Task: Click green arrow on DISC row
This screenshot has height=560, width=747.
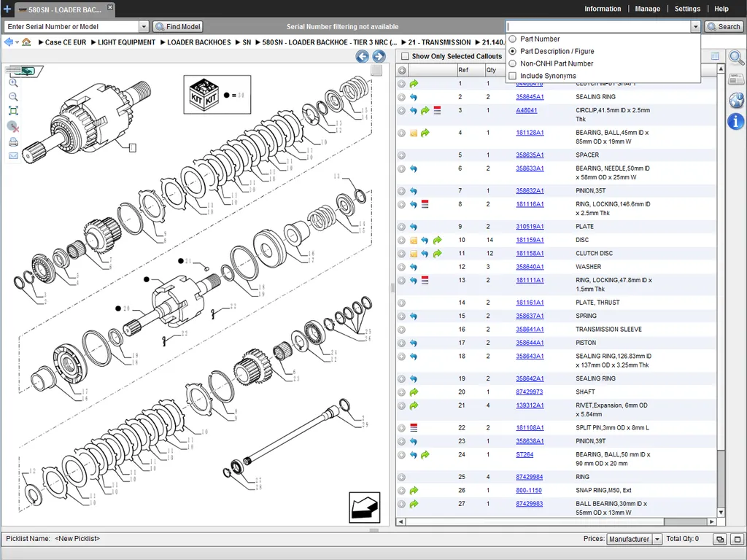Action: point(438,241)
